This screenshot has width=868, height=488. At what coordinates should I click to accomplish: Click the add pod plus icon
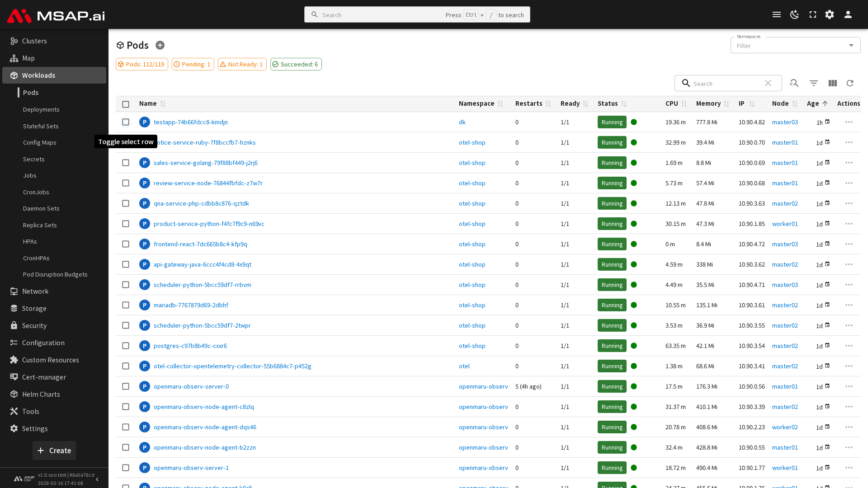pyautogui.click(x=160, y=45)
